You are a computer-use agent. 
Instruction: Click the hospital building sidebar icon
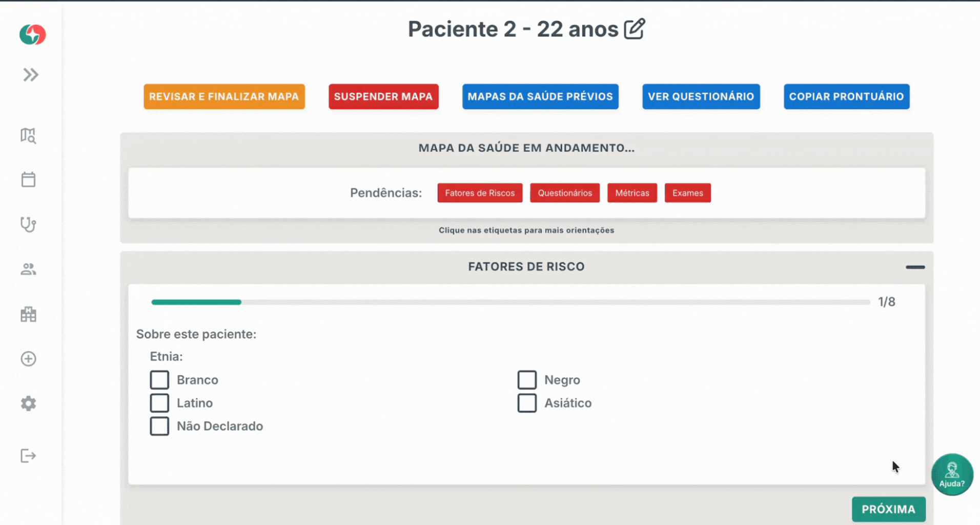tap(28, 314)
